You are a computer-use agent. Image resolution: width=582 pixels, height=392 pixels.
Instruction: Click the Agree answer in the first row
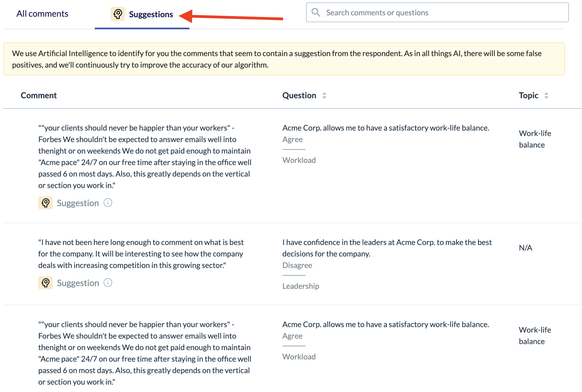(x=292, y=139)
